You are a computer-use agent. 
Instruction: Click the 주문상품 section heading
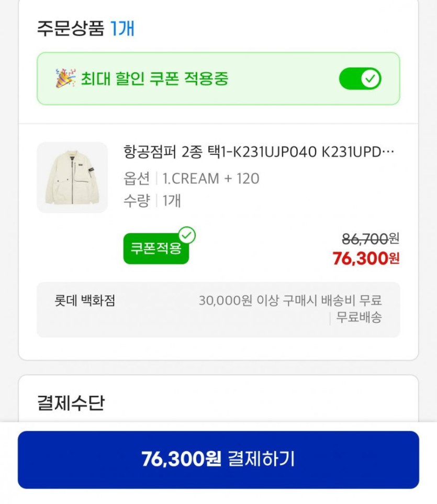[x=71, y=28]
